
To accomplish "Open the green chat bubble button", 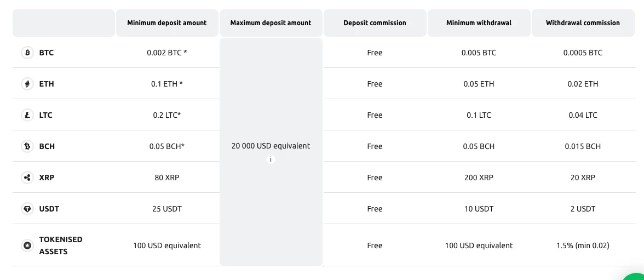I will point(636,276).
